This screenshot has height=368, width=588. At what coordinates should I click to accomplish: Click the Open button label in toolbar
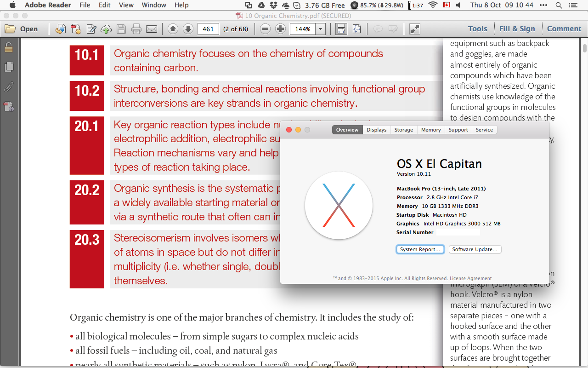[29, 29]
